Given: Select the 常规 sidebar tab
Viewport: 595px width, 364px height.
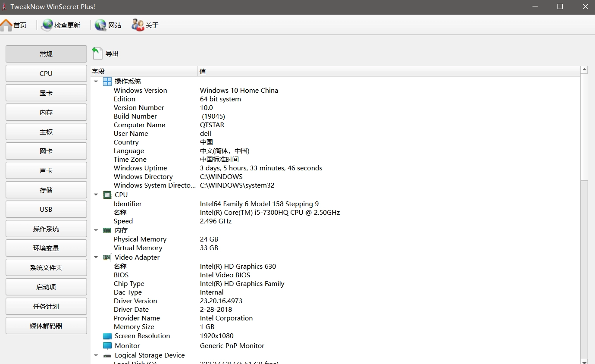Looking at the screenshot, I should tap(46, 54).
